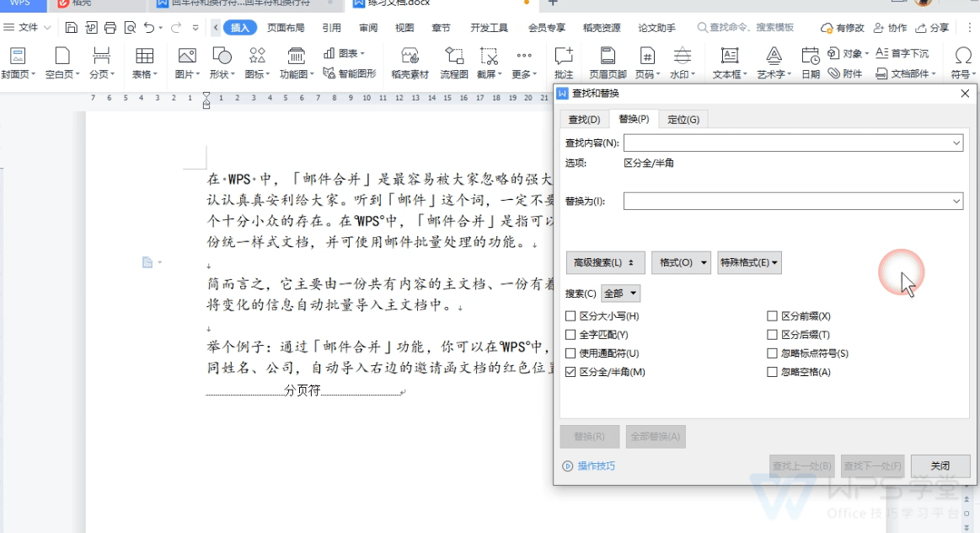Screen dimensions: 980x533
Task: Enable the 区分大小写(H) checkbox
Action: pos(570,316)
